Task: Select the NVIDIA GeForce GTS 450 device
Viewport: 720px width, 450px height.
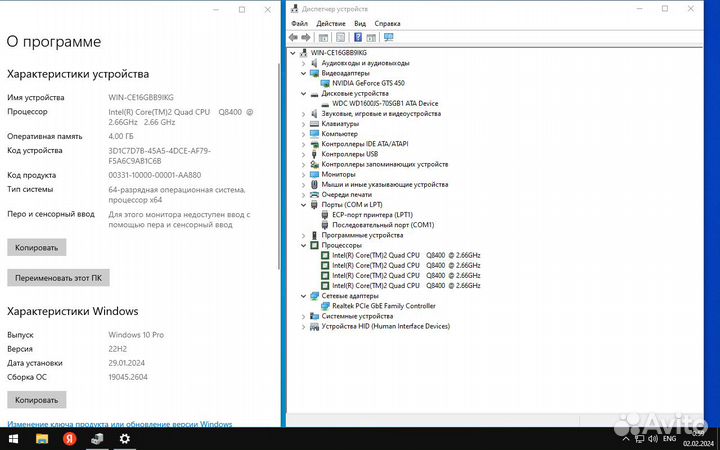Action: point(368,83)
